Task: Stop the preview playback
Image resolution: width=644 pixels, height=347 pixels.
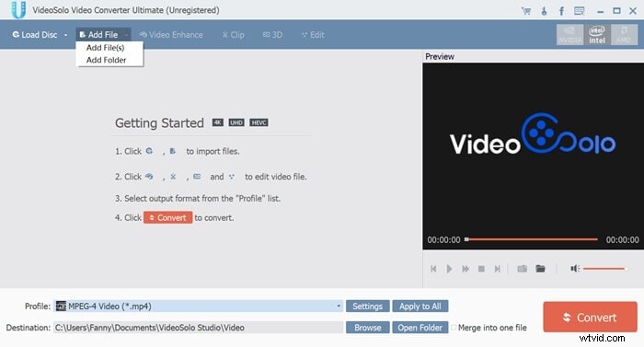Action: [x=481, y=269]
